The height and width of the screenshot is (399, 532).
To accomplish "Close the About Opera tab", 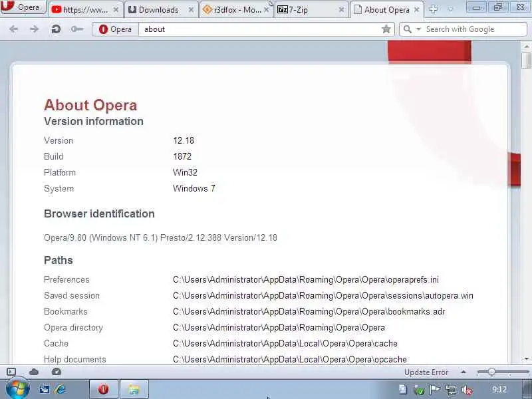I will (417, 10).
